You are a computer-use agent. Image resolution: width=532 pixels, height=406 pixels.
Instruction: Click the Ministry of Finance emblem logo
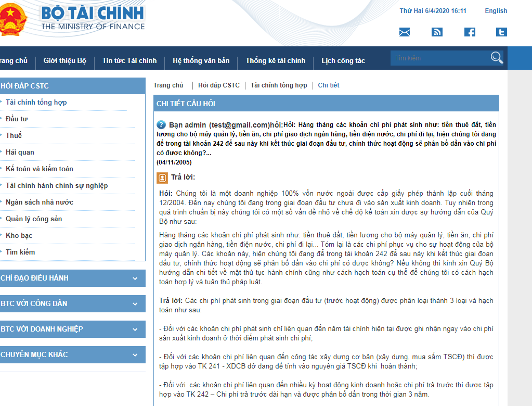point(11,19)
